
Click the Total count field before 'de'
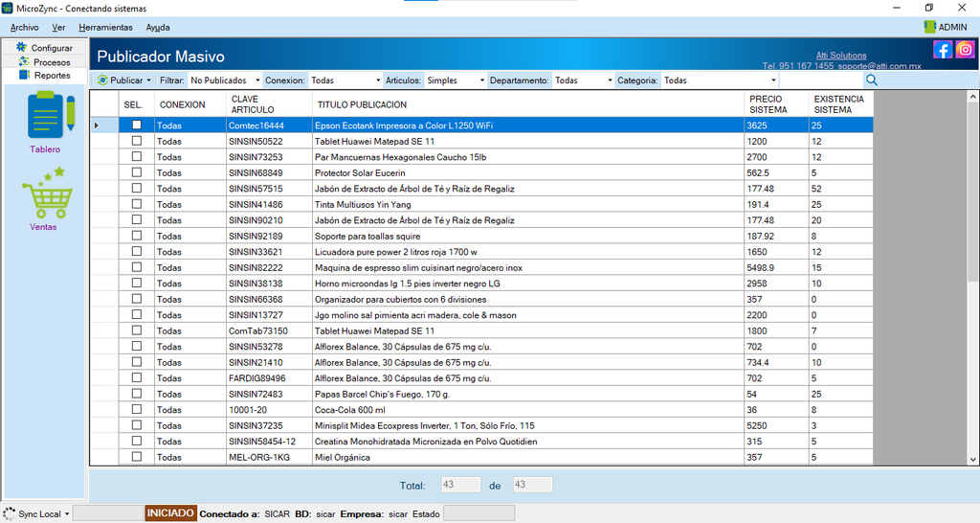pos(460,485)
